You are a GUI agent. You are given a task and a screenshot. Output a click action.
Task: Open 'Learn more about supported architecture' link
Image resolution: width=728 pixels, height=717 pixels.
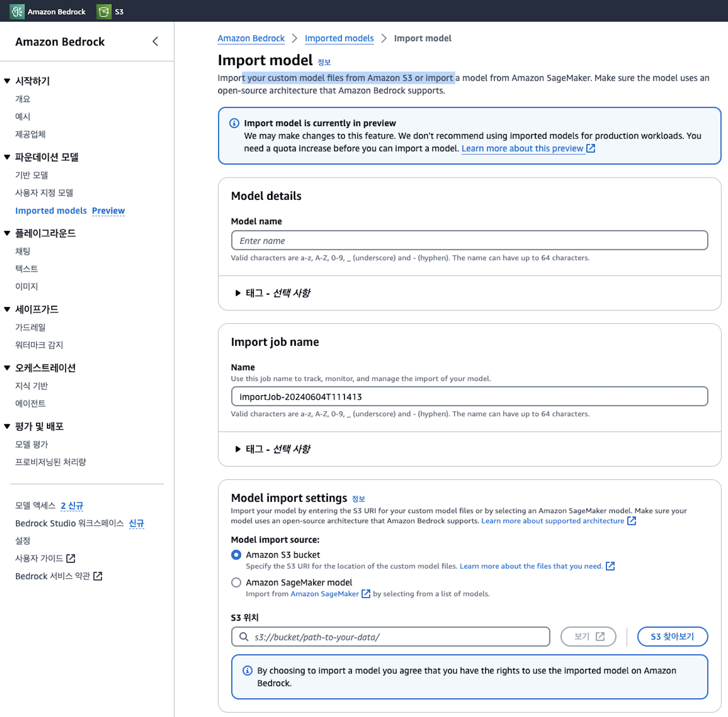(x=553, y=521)
